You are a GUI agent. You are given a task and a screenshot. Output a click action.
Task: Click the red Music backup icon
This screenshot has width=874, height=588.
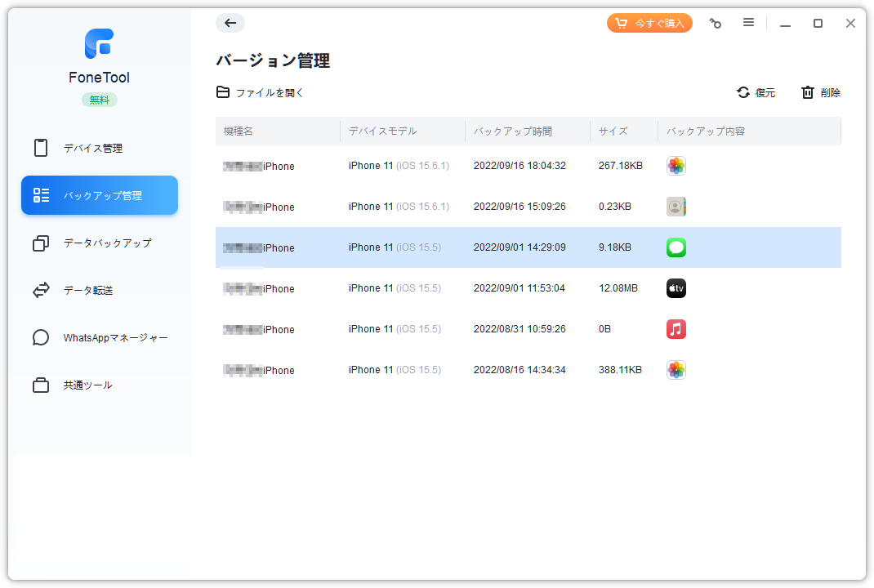click(x=676, y=329)
